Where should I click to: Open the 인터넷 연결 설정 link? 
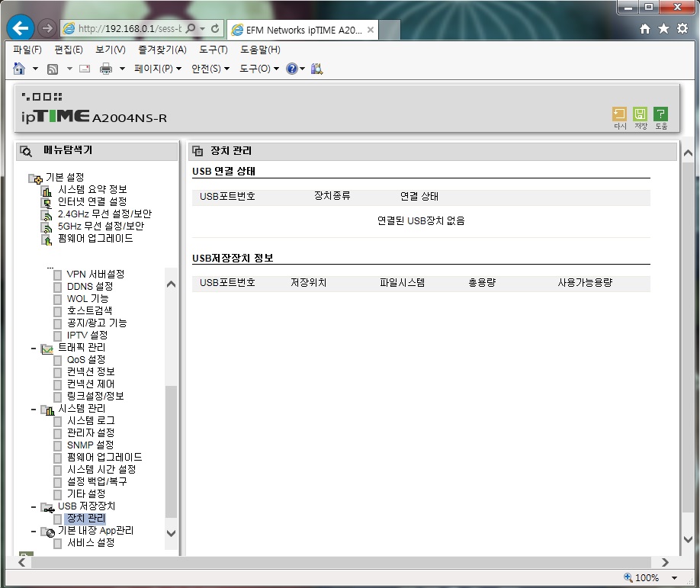pyautogui.click(x=92, y=202)
